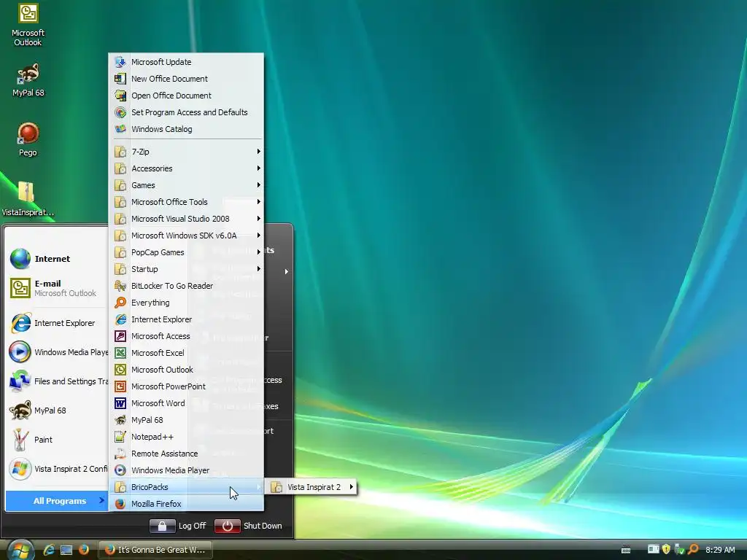Screen dimensions: 747x560
Task: Click the Open Office Document icon
Action: pyautogui.click(x=120, y=96)
